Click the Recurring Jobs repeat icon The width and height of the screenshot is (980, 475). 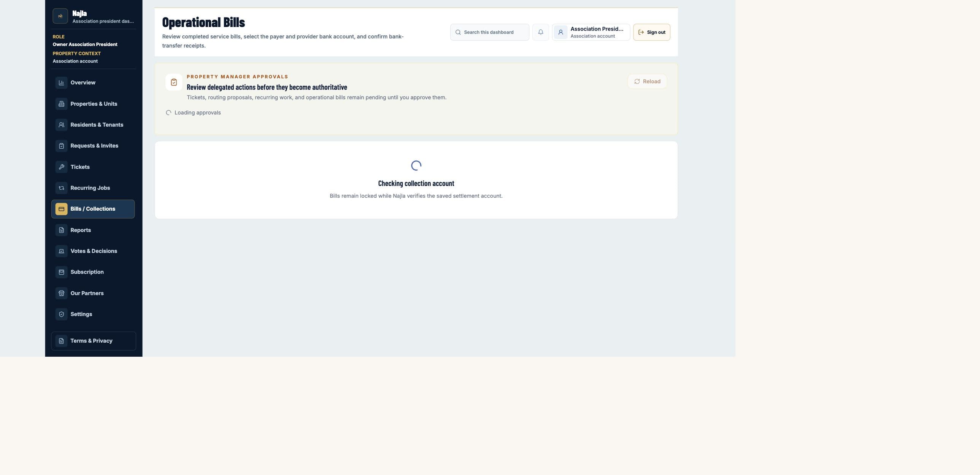pos(61,188)
